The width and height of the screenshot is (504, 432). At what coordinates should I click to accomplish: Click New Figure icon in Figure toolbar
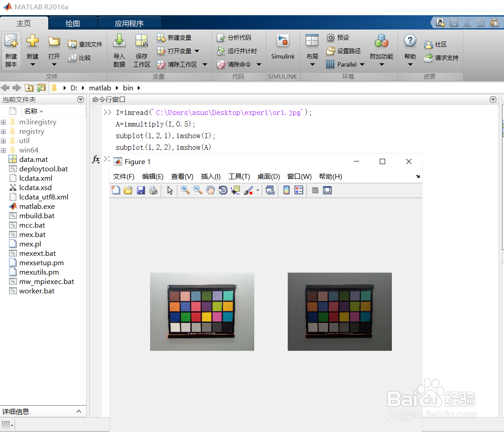tap(116, 191)
